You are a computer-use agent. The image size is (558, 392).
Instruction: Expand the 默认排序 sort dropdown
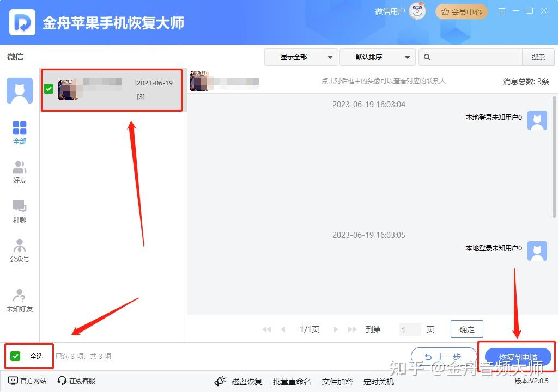point(377,57)
